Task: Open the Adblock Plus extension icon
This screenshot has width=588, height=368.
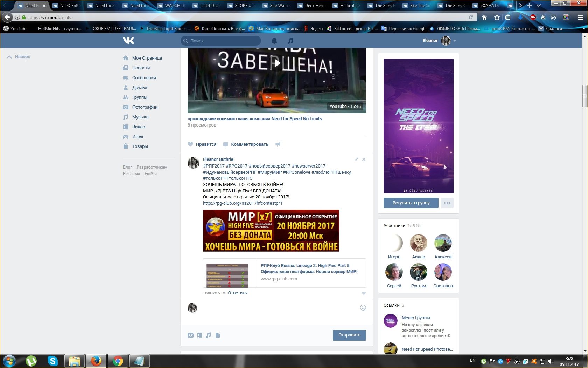Action: (x=533, y=17)
